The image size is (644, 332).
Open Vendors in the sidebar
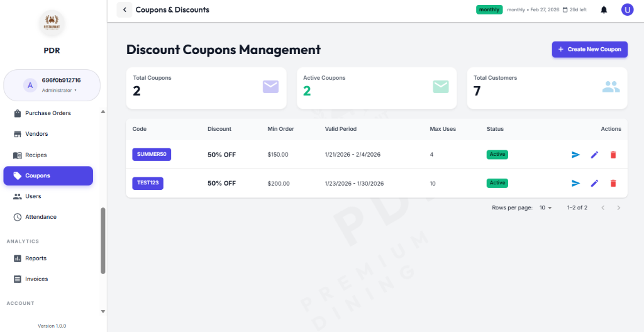pyautogui.click(x=48, y=134)
